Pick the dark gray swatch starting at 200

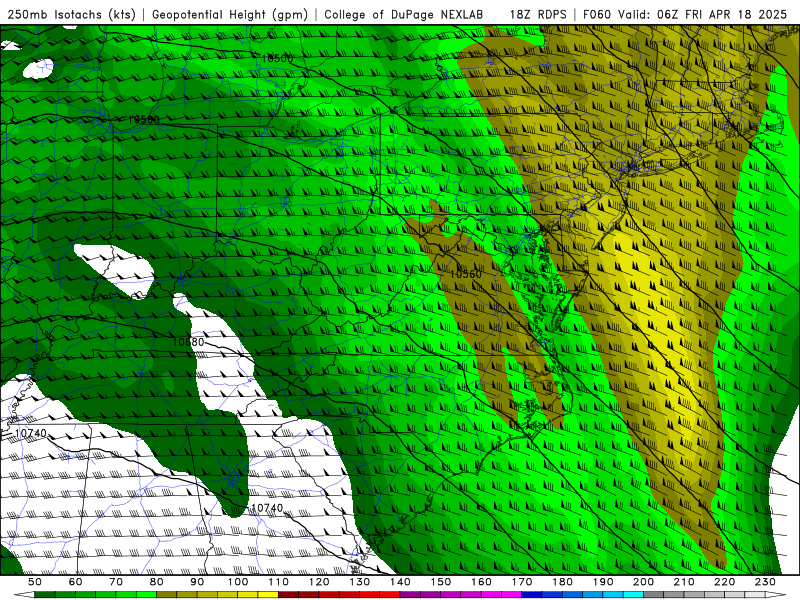pos(654,594)
